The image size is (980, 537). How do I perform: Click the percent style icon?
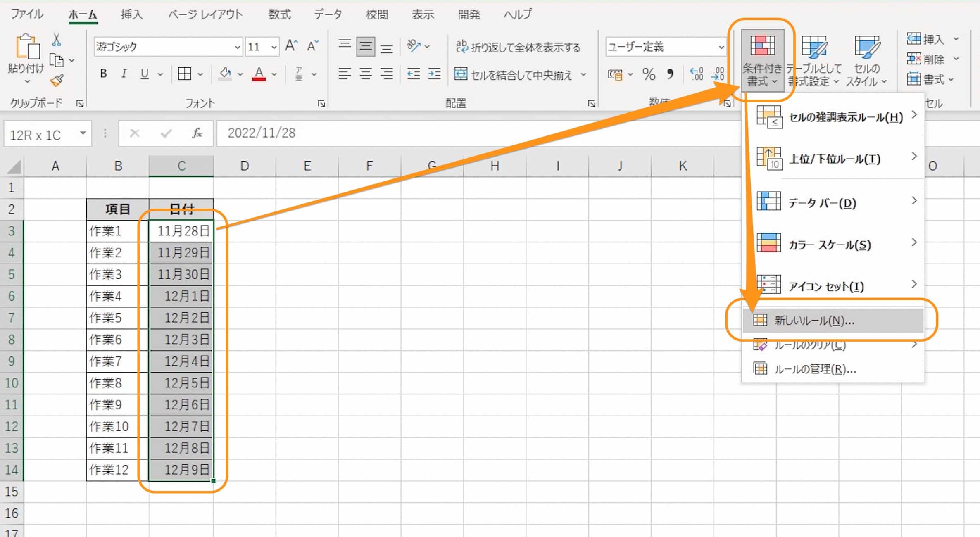point(649,75)
